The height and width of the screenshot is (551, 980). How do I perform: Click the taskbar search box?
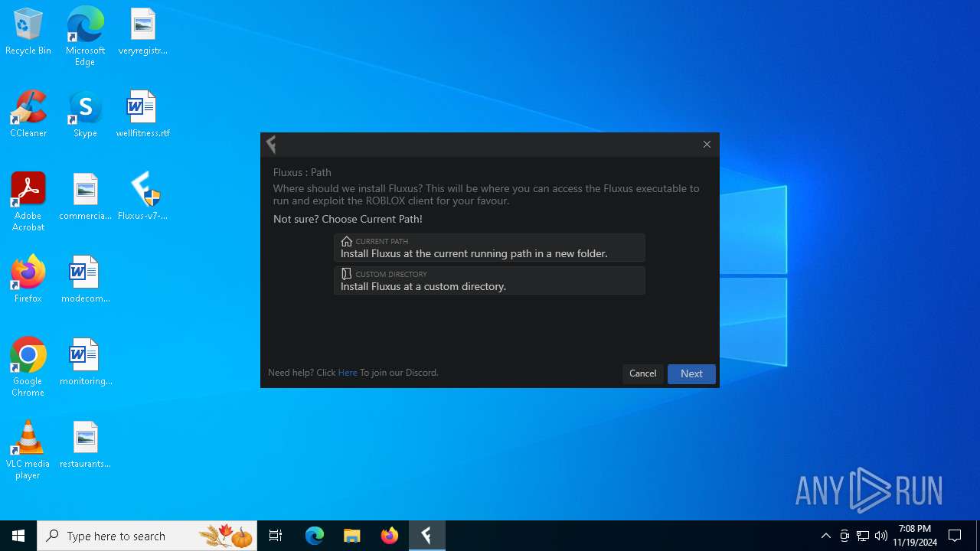[147, 536]
